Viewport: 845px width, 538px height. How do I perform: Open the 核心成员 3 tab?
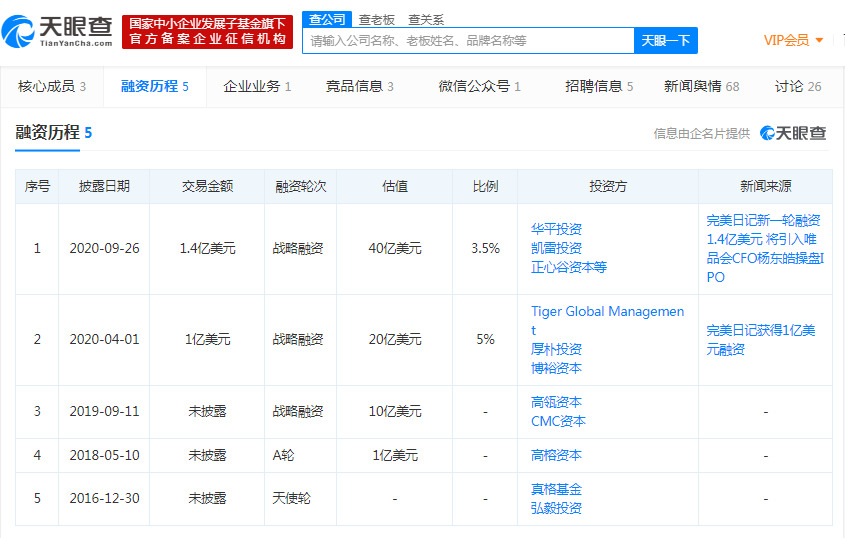point(52,86)
